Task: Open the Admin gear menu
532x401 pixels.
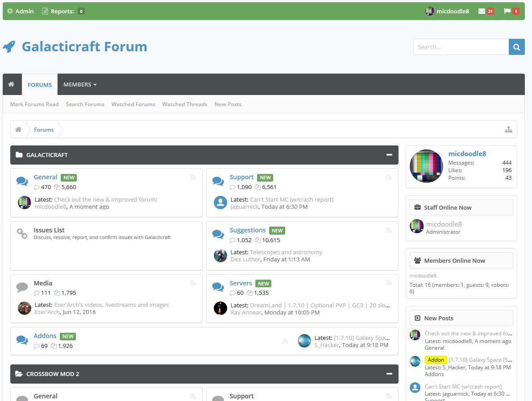Action: click(21, 11)
